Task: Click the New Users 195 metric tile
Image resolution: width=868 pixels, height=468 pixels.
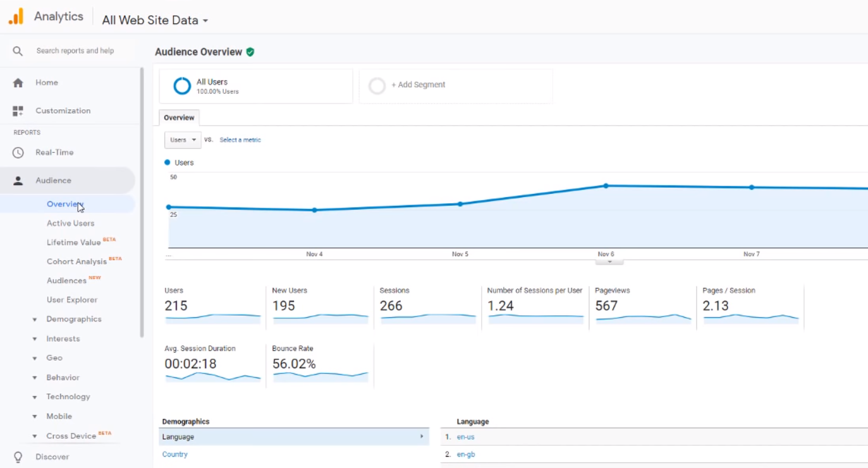Action: [320, 307]
